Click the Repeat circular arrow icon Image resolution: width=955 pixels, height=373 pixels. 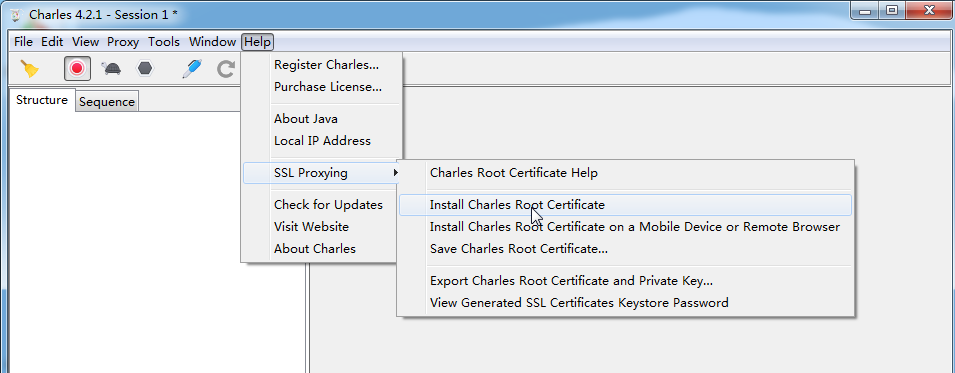tap(226, 69)
